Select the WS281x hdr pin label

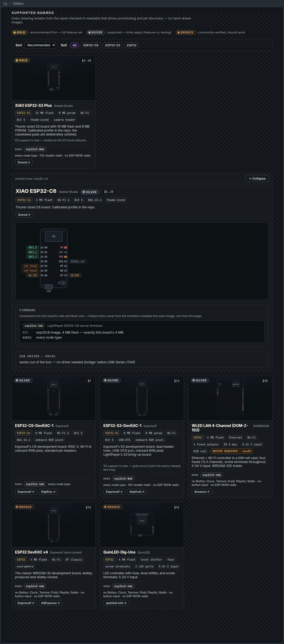tap(78, 261)
